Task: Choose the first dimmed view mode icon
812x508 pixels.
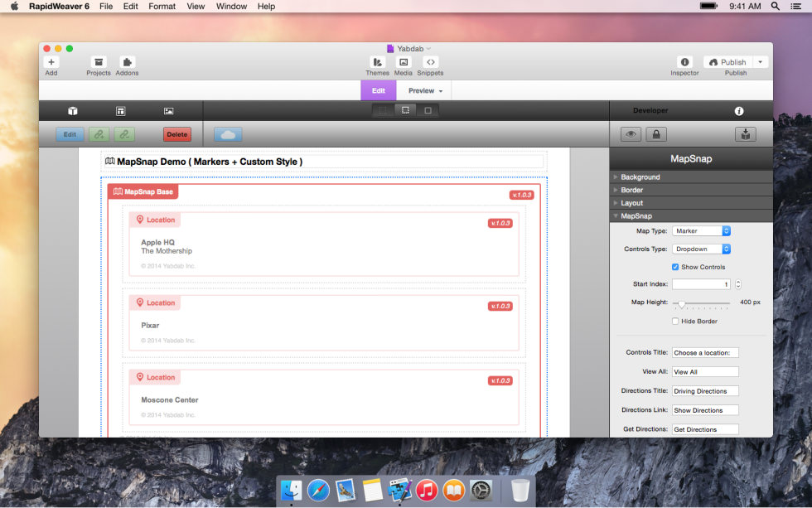Action: pyautogui.click(x=383, y=110)
